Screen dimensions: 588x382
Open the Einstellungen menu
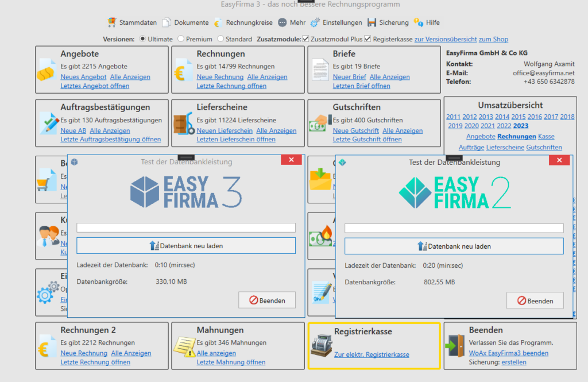(x=336, y=22)
